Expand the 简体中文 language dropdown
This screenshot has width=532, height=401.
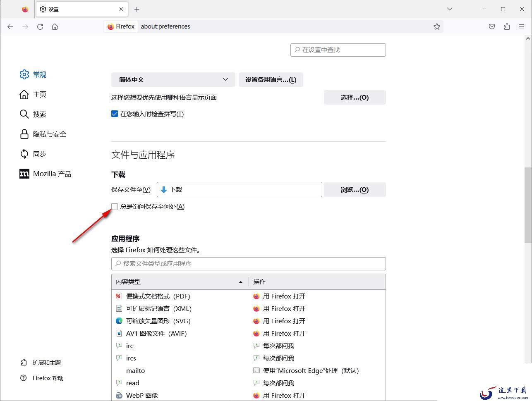(x=173, y=79)
